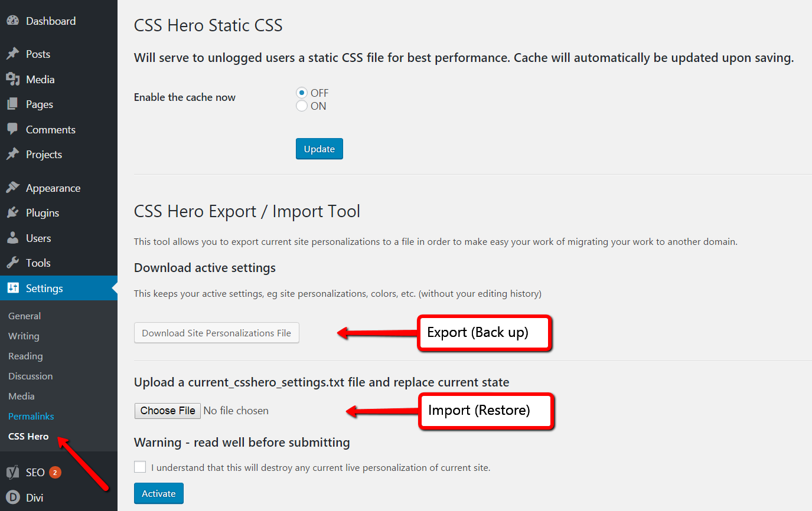Open the Users menu
Viewport: 812px width, 511px height.
[38, 238]
